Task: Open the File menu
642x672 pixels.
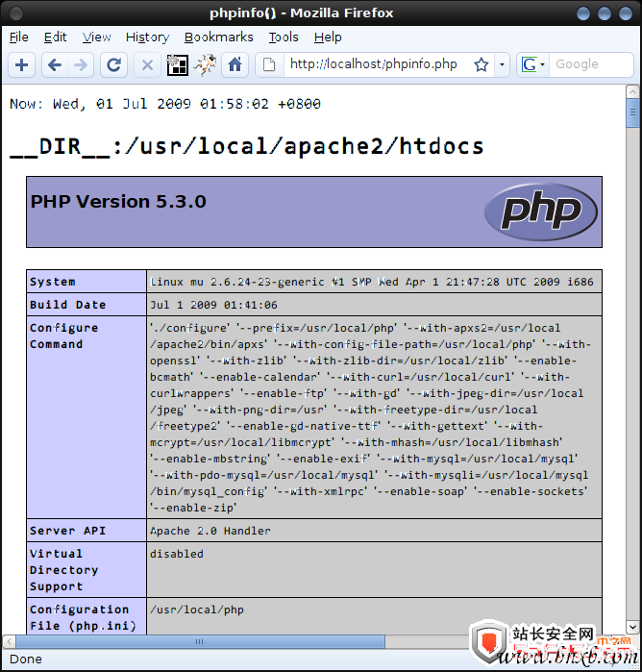Action: (19, 37)
